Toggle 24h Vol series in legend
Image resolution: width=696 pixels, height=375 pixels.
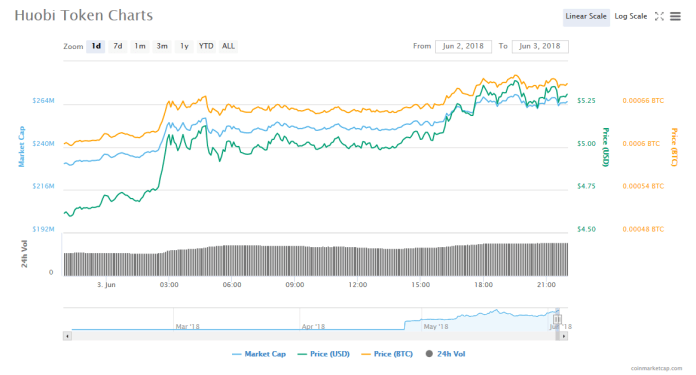pos(446,354)
